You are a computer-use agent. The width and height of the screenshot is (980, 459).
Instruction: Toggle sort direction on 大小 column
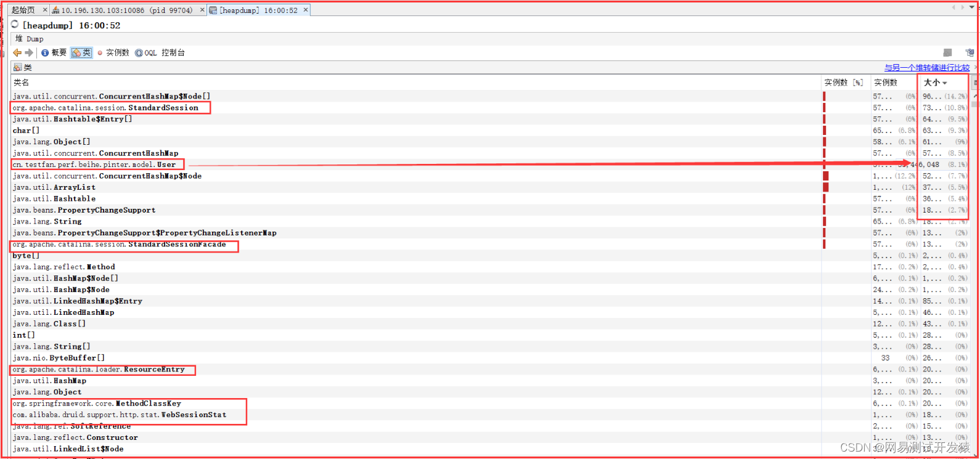[944, 83]
